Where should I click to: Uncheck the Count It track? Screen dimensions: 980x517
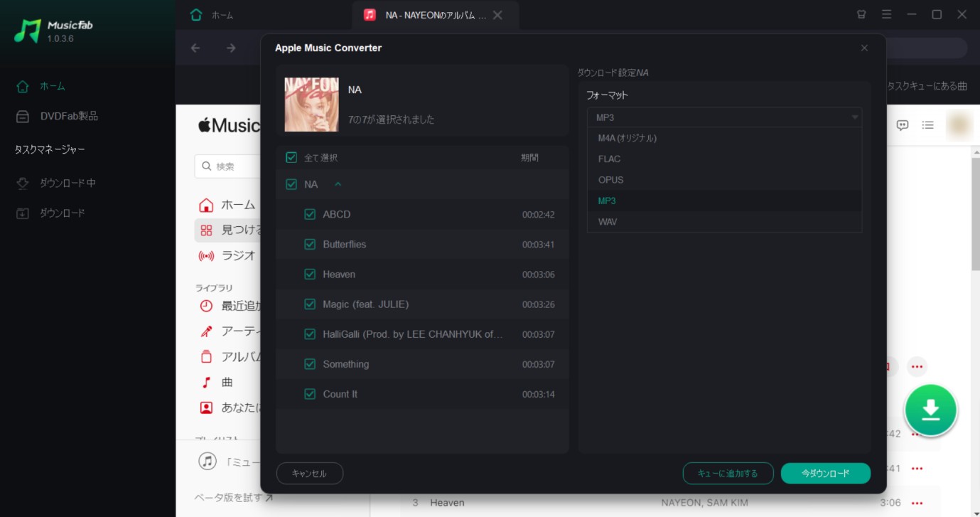310,393
